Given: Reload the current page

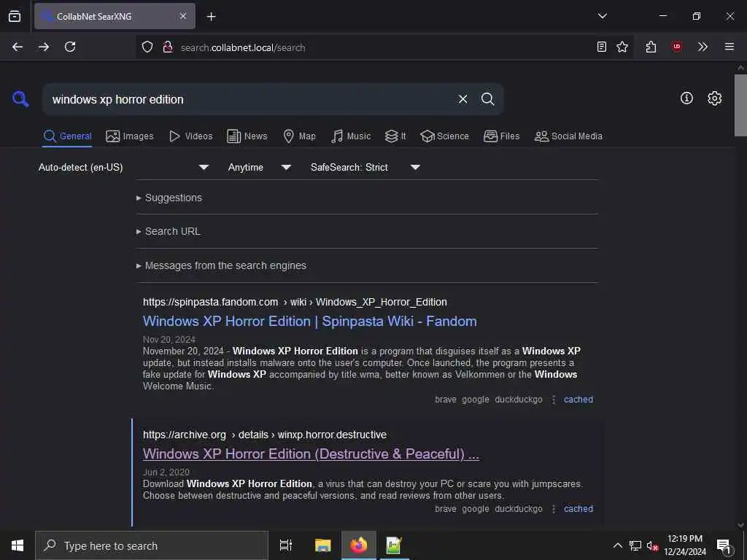Looking at the screenshot, I should [x=70, y=47].
